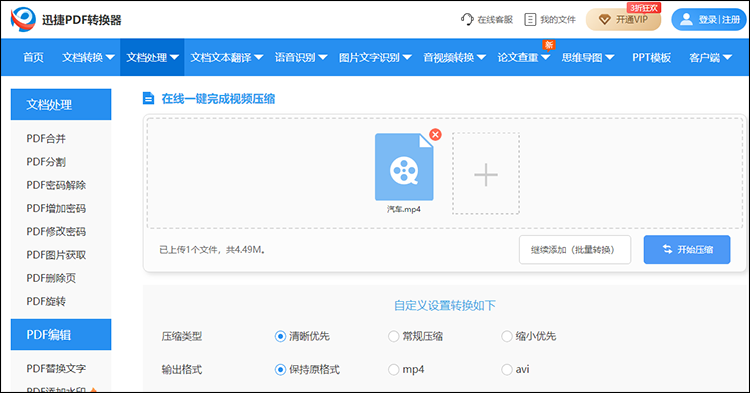Click the 在线一键完成视频压缩 title
The height and width of the screenshot is (393, 750).
pos(218,99)
